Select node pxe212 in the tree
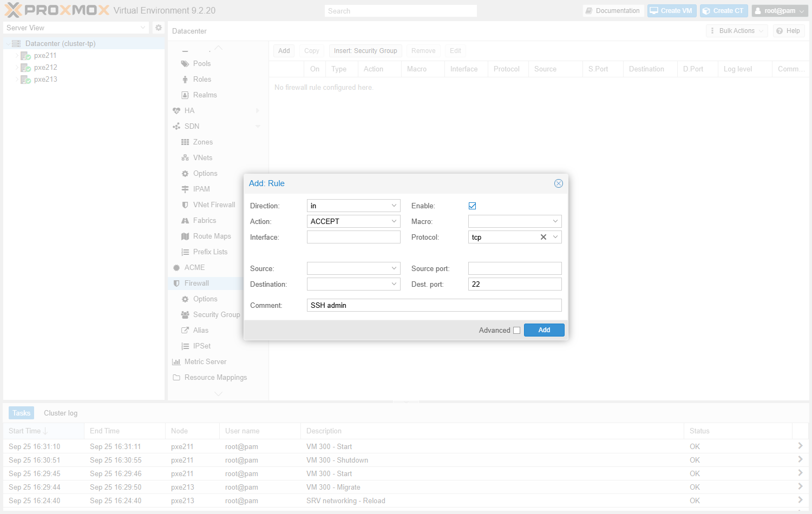The width and height of the screenshot is (812, 514). (x=45, y=68)
